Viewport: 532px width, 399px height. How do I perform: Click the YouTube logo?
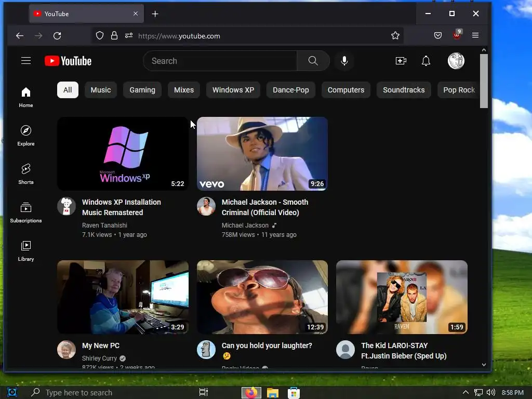coord(68,61)
